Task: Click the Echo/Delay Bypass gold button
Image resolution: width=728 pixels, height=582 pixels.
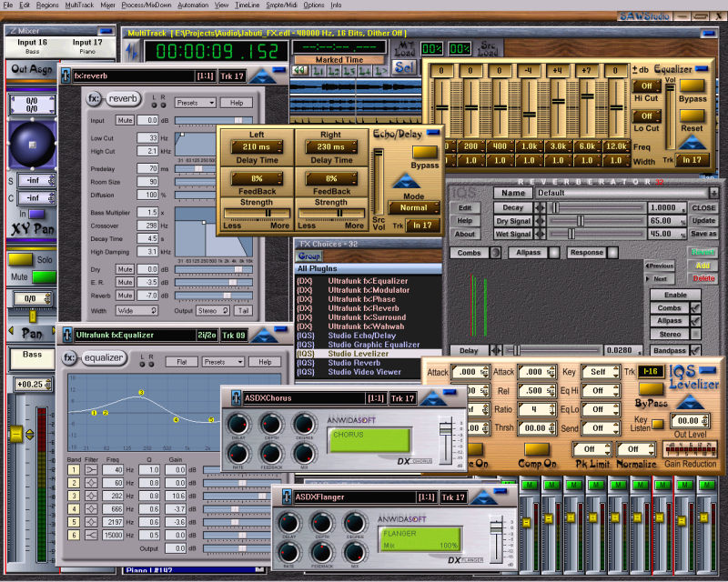Action: [x=424, y=152]
